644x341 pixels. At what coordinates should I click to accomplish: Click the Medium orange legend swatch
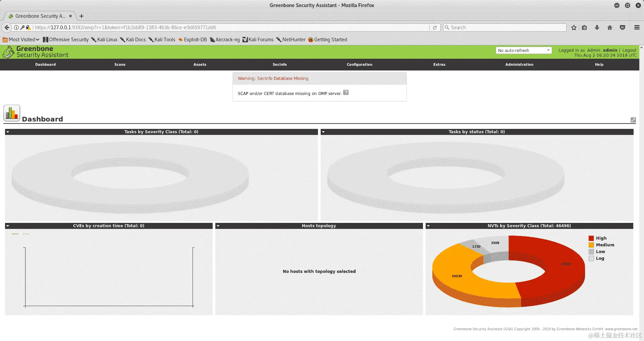591,245
